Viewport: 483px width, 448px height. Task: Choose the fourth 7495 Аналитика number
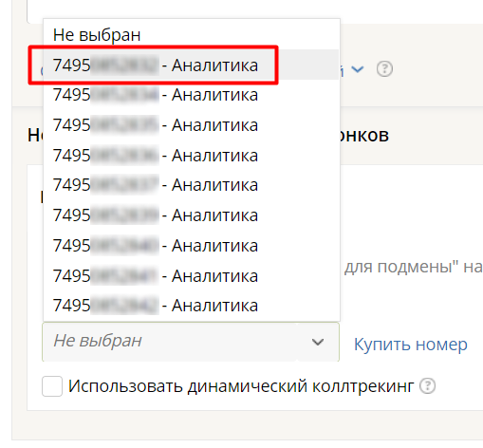192,155
